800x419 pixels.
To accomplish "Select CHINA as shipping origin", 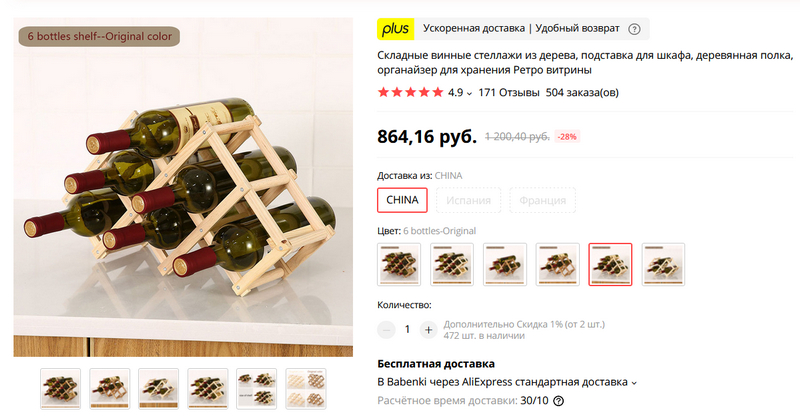I will [402, 200].
